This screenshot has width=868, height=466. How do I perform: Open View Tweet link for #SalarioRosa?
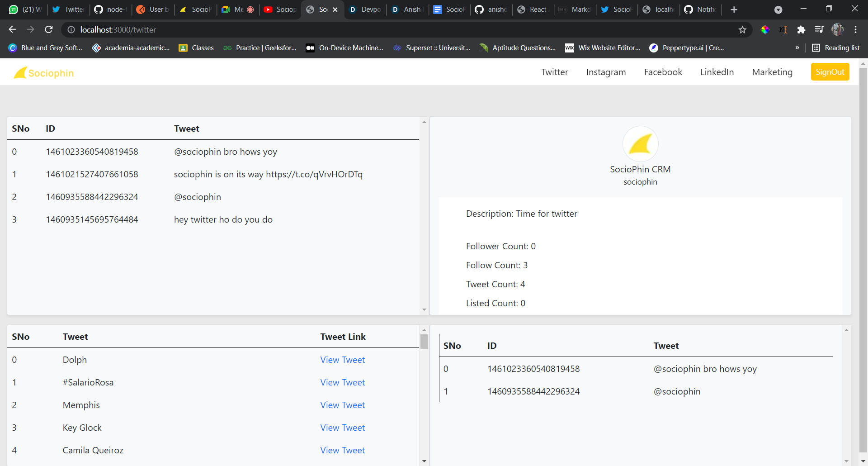[x=342, y=382]
